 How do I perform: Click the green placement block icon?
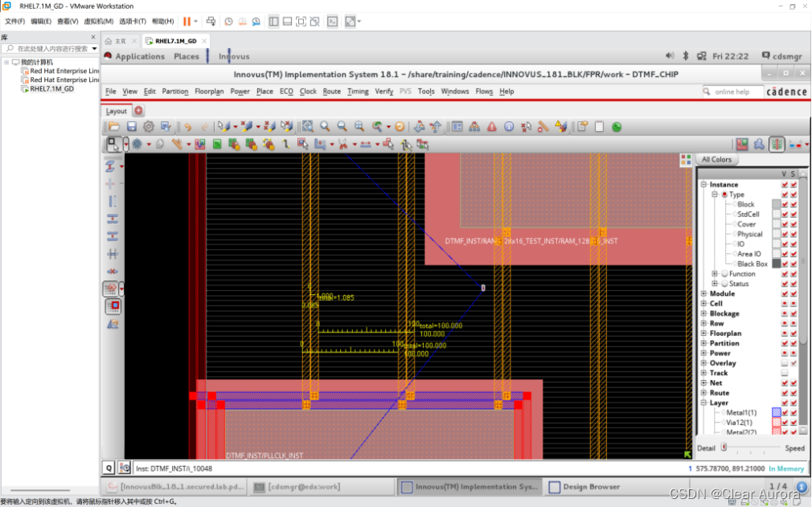click(x=217, y=145)
